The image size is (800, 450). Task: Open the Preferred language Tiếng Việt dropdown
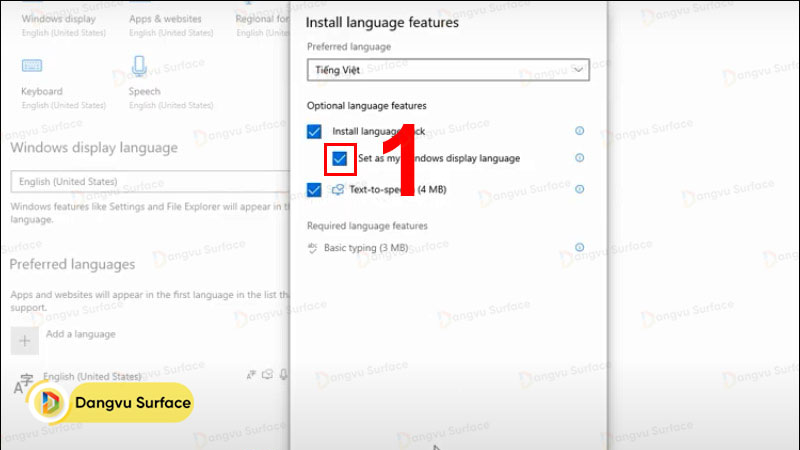(447, 70)
